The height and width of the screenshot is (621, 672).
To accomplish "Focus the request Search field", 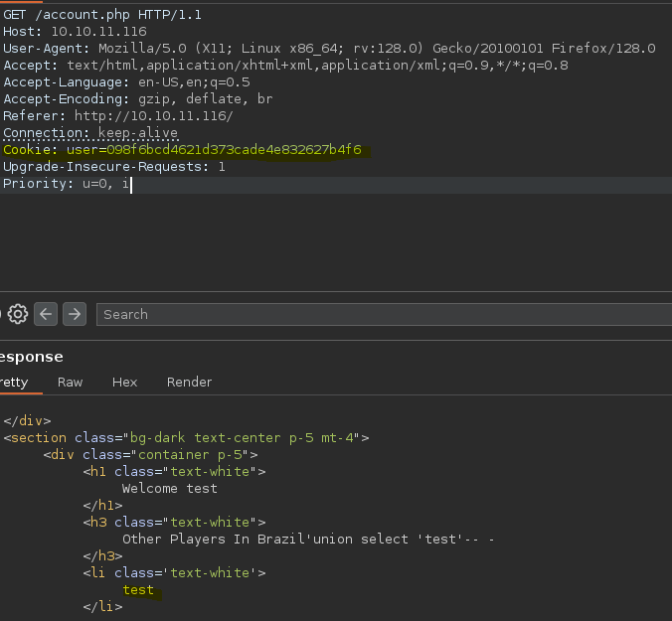I will pos(384,314).
